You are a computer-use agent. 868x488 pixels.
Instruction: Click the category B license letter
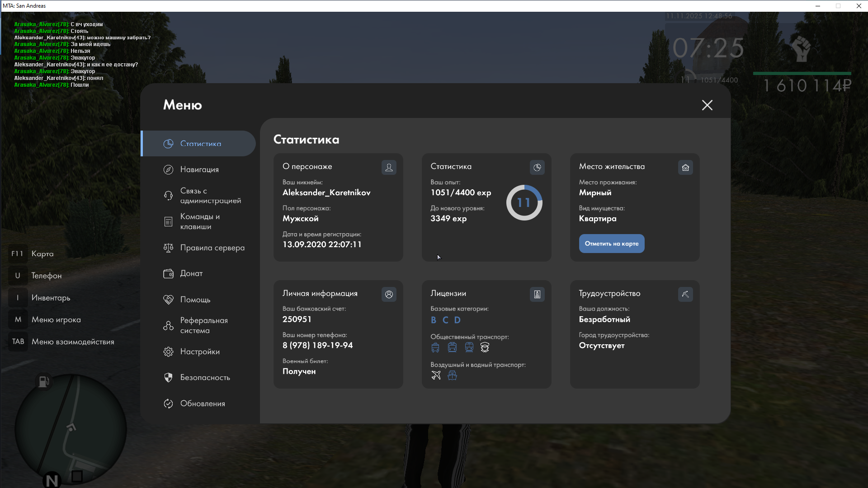pyautogui.click(x=434, y=320)
